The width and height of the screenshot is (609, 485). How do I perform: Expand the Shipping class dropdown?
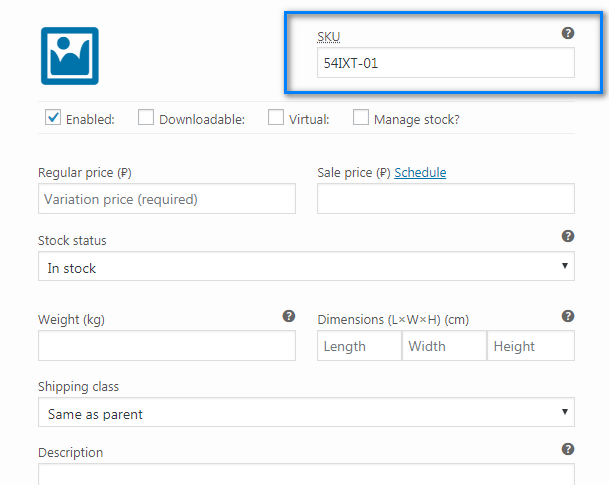pyautogui.click(x=306, y=412)
